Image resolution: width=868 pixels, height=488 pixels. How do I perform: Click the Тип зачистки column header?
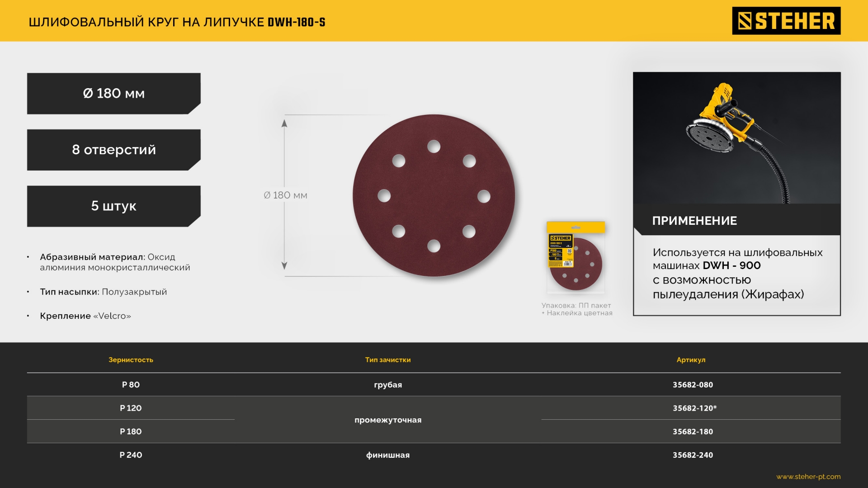(387, 360)
